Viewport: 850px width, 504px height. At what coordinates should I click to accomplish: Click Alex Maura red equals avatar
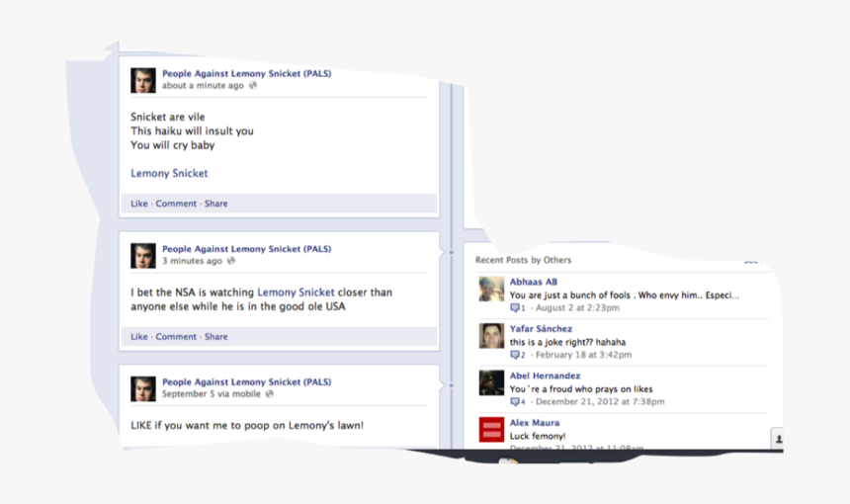point(491,430)
